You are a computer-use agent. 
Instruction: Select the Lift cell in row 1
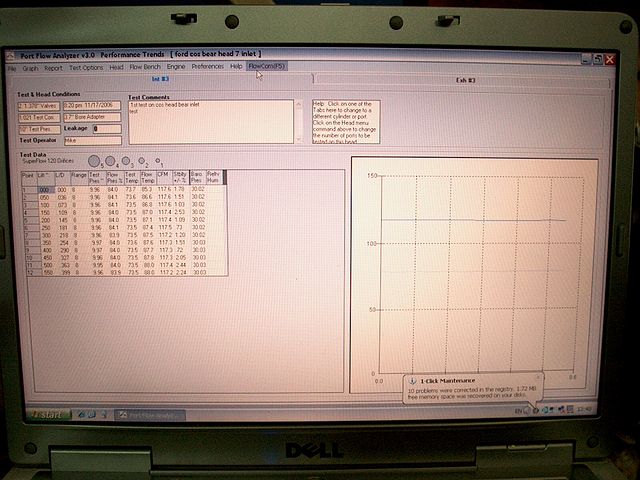coord(46,190)
